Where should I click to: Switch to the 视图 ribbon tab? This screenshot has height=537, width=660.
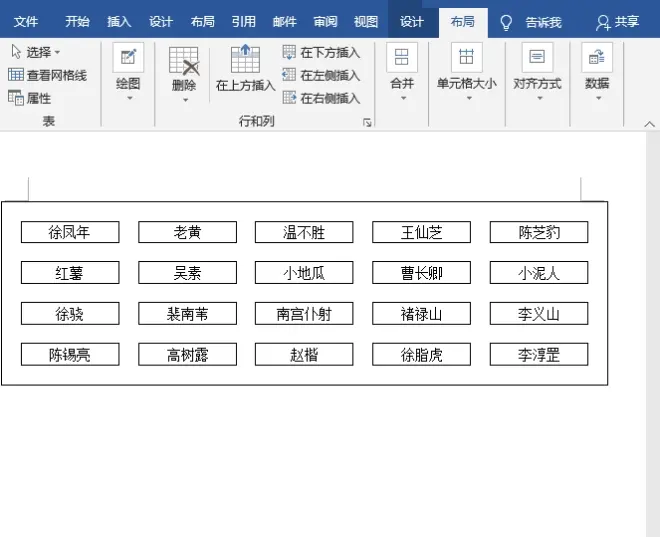(x=366, y=22)
